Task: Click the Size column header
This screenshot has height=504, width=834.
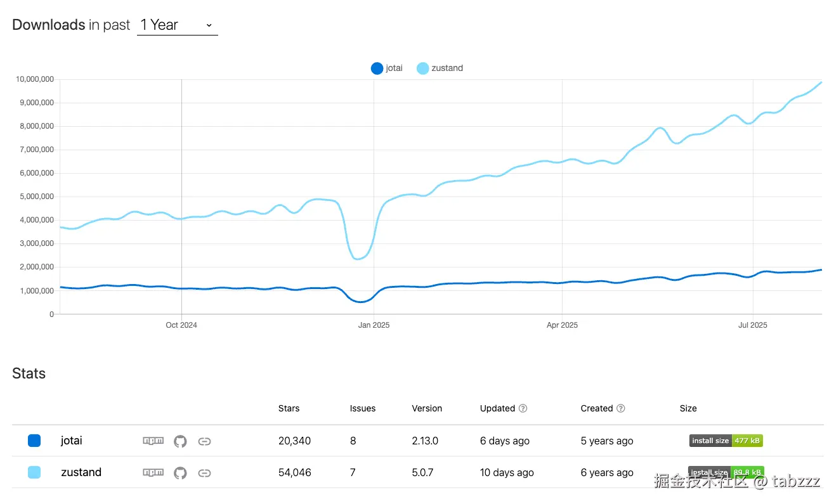Action: (x=688, y=408)
